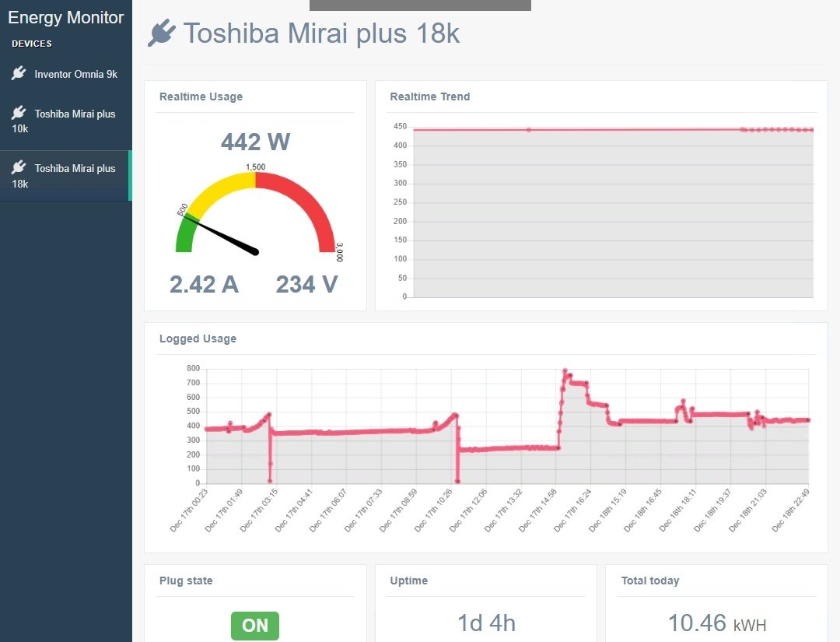Screen dimensions: 840x642
Task: Click plug icon beside Toshiba Mirai plus 18k sidebar
Action: pyautogui.click(x=19, y=167)
